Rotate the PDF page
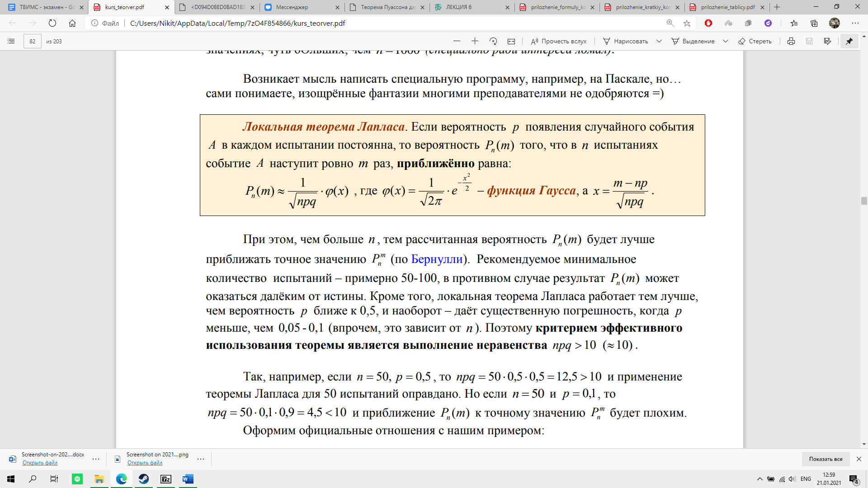 493,41
